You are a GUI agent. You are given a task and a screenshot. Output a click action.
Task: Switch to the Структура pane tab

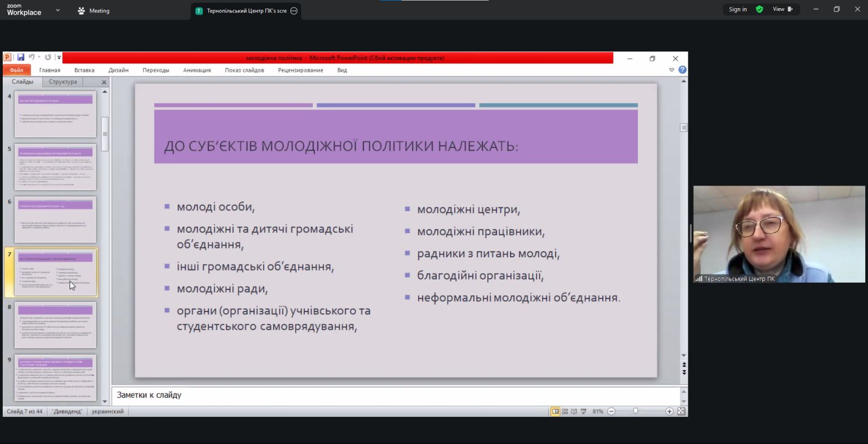[x=63, y=82]
